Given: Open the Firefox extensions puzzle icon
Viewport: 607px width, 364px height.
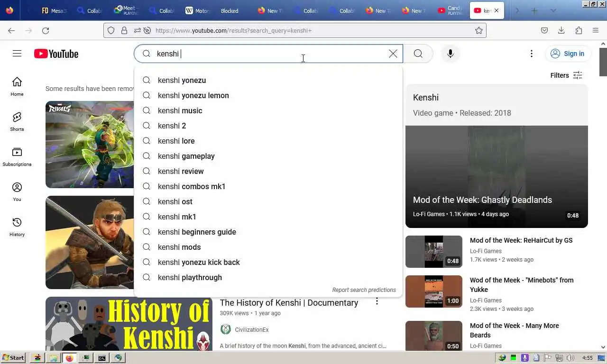Looking at the screenshot, I should pos(579,30).
